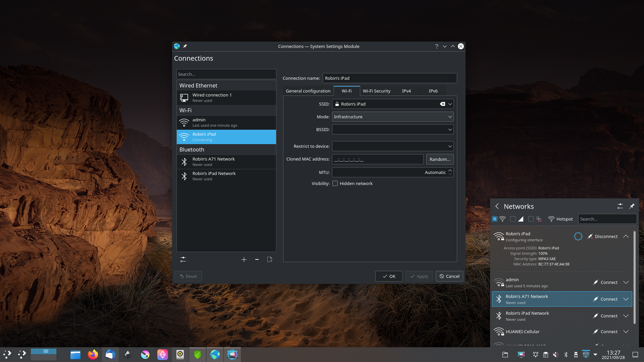Open network settings from Networks applet header

620,206
